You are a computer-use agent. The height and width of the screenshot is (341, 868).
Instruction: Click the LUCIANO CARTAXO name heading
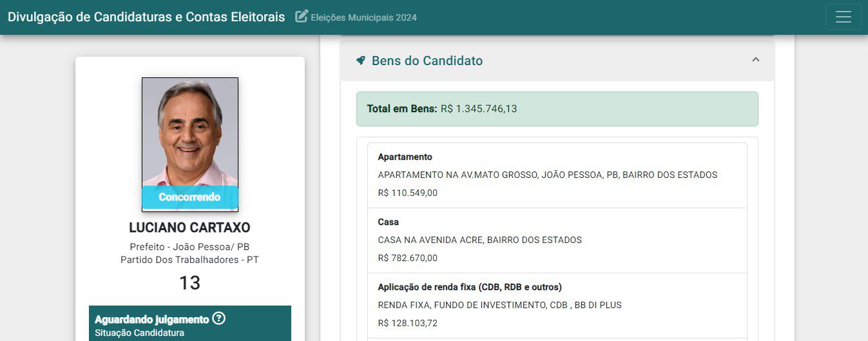click(189, 228)
